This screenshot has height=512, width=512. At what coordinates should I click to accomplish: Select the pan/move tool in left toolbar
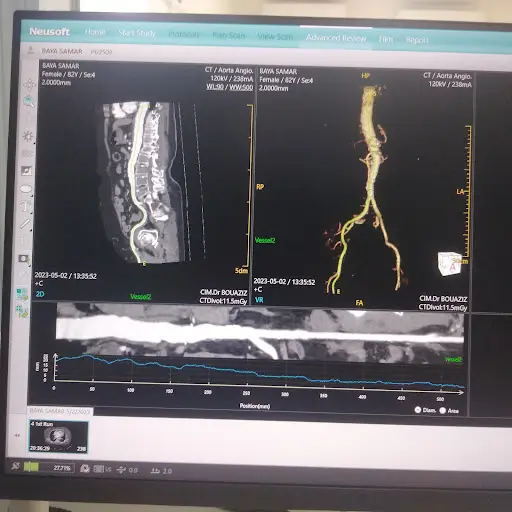tap(29, 85)
